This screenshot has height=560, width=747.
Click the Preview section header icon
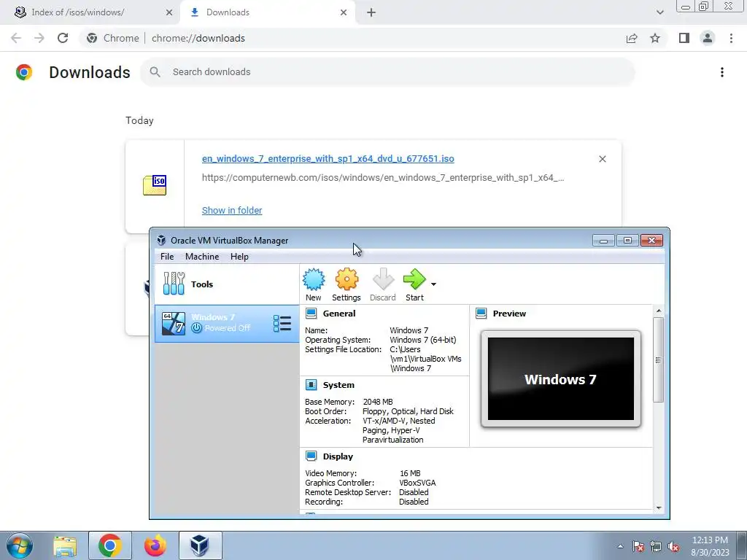[x=481, y=314]
